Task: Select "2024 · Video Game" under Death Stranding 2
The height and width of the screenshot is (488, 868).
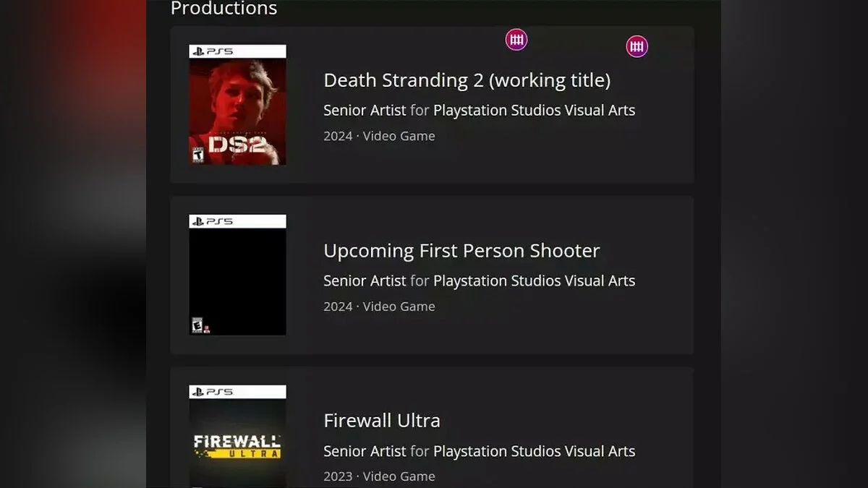Action: point(379,136)
